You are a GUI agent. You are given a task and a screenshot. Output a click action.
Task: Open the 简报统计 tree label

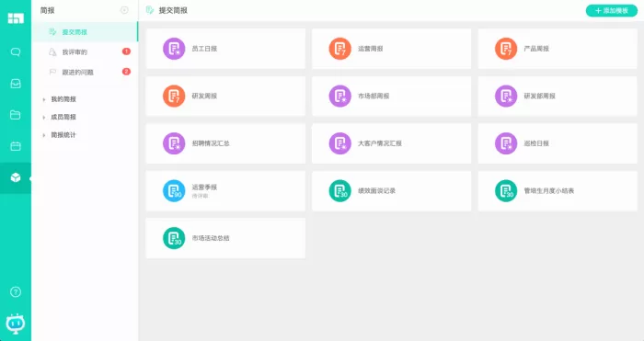(x=63, y=135)
